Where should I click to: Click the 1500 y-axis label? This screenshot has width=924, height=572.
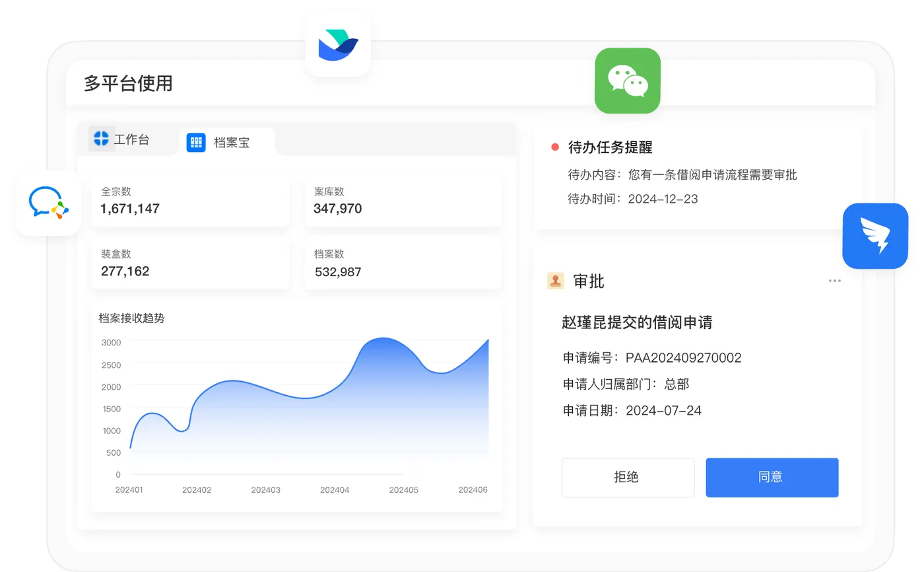tap(111, 409)
